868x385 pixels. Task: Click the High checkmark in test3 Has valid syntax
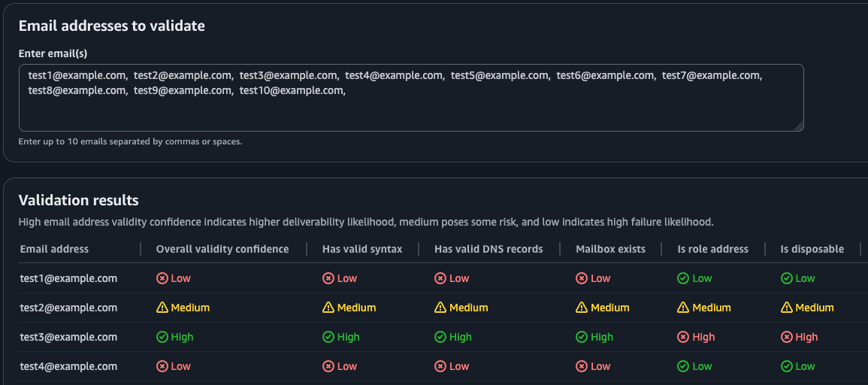click(328, 337)
